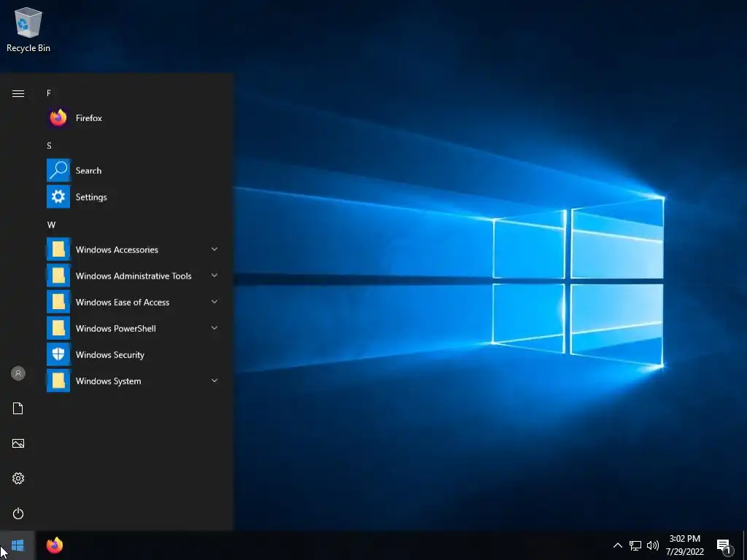Expand Windows Administrative Tools with its chevron
This screenshot has height=560, width=747.
(x=214, y=275)
